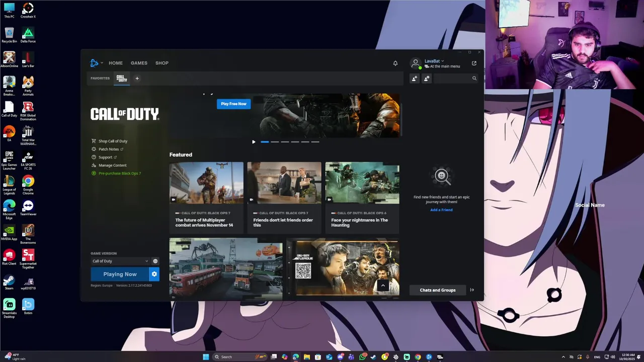Open Friends order this featured card

click(284, 198)
